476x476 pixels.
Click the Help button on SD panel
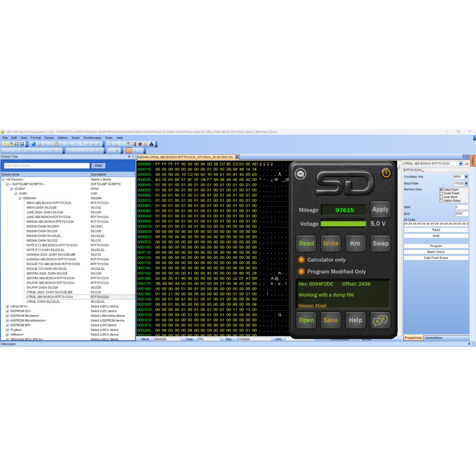(x=355, y=320)
